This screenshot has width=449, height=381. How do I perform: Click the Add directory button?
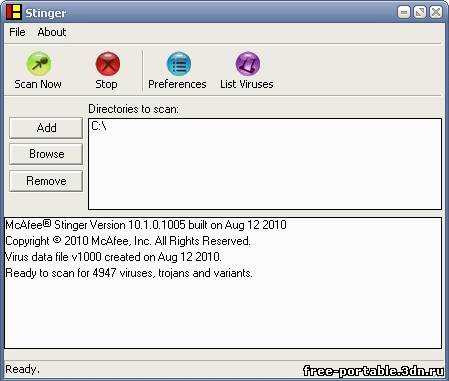46,128
